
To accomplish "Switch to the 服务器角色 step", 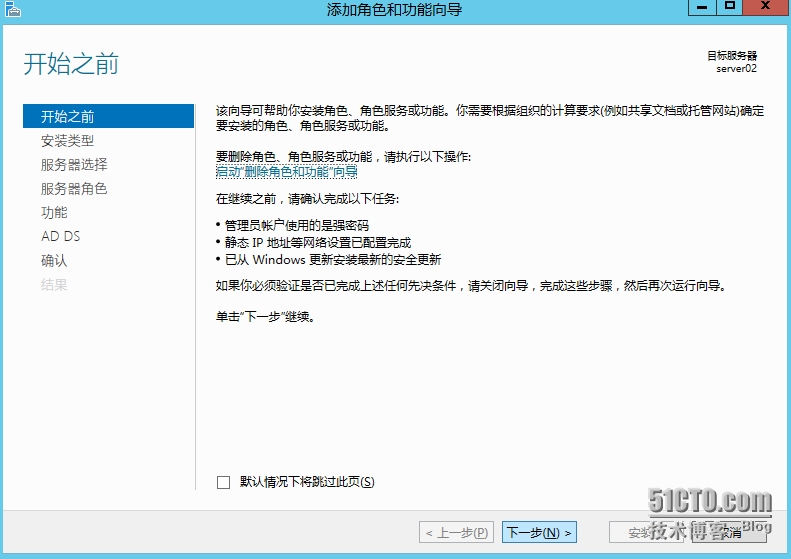I will coord(74,189).
